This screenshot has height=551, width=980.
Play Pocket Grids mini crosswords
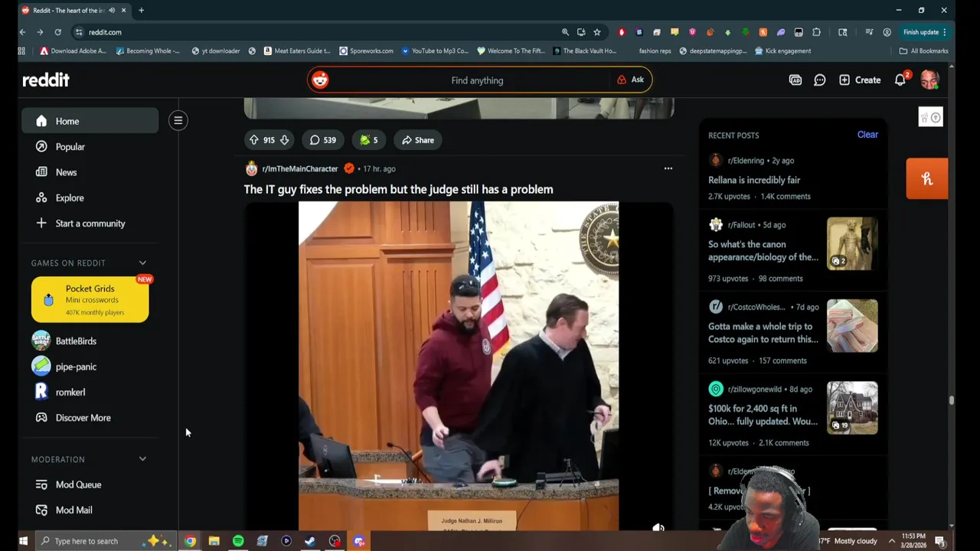90,299
